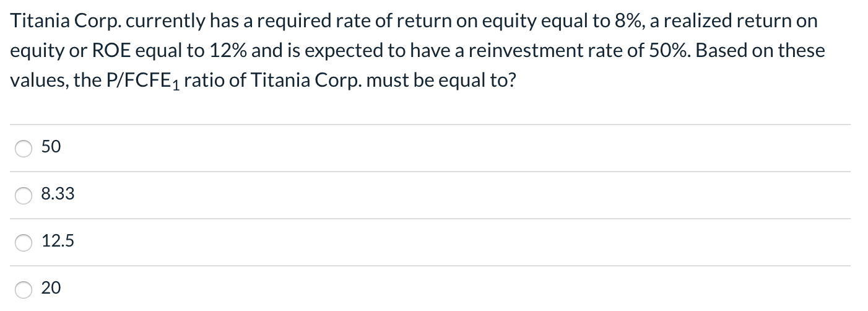Click the words Titania Corp. at question start
Image resolution: width=868 pixels, height=311 pixels.
[52, 22]
